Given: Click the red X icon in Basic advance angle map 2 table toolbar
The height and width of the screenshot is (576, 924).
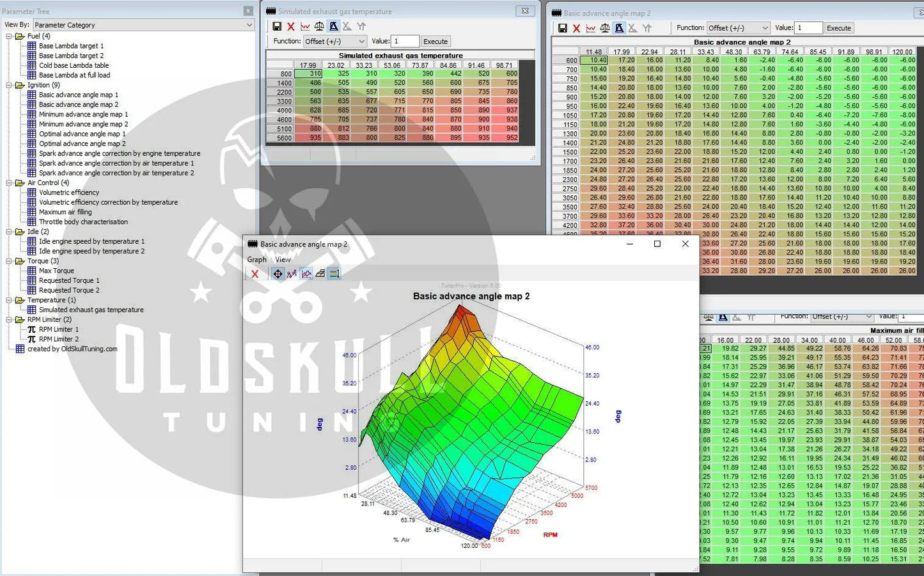Looking at the screenshot, I should tap(576, 28).
